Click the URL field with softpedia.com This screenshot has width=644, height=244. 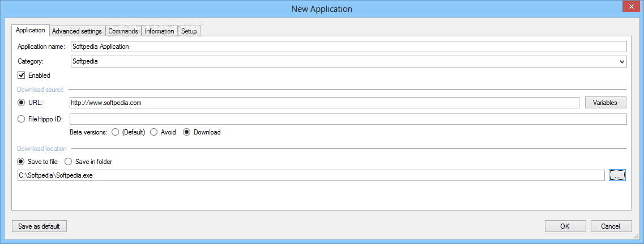point(325,103)
